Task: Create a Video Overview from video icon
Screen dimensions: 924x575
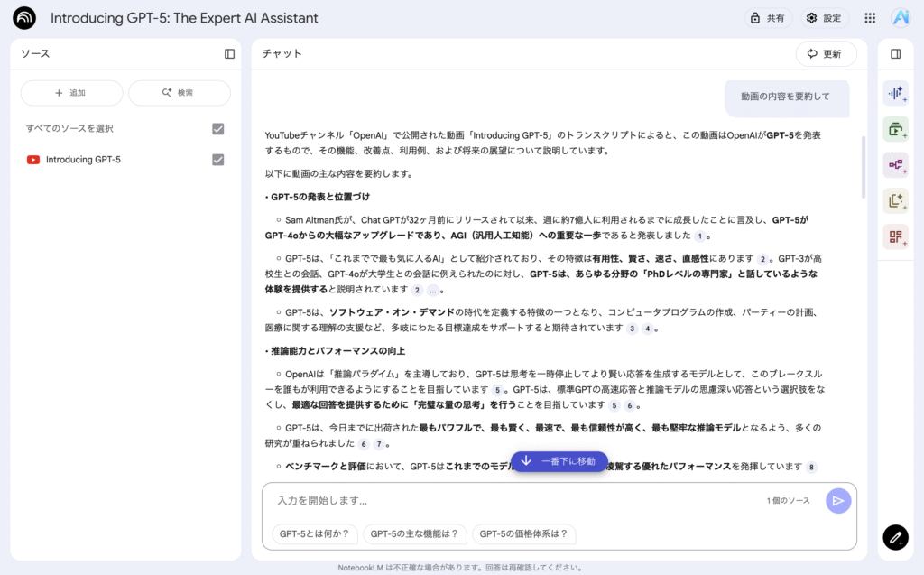Action: pos(896,129)
